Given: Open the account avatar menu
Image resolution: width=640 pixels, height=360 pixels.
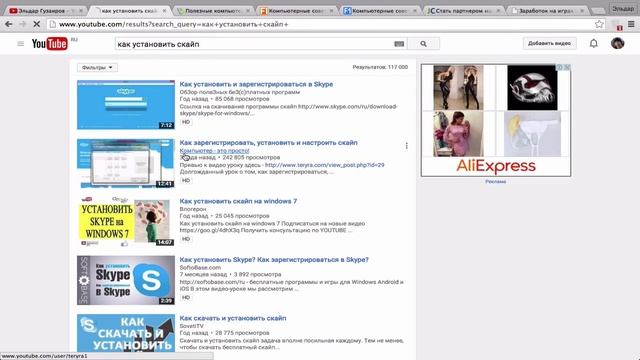Looking at the screenshot, I should point(617,43).
